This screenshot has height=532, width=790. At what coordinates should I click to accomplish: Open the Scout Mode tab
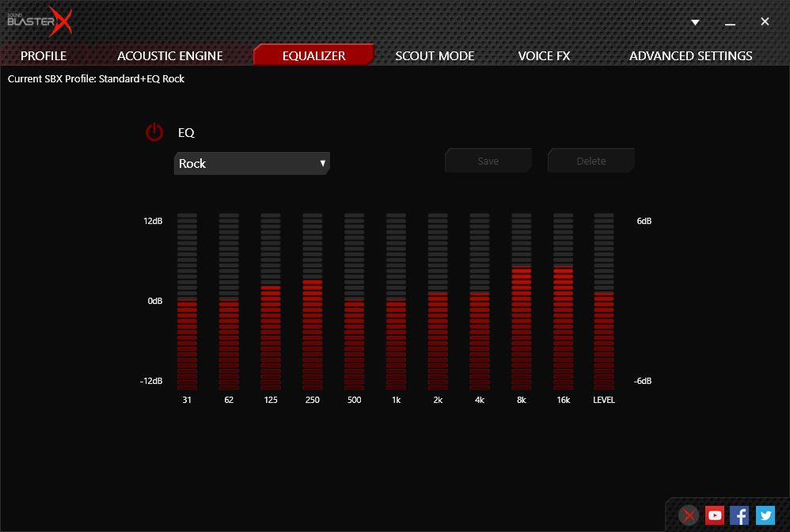click(x=435, y=55)
